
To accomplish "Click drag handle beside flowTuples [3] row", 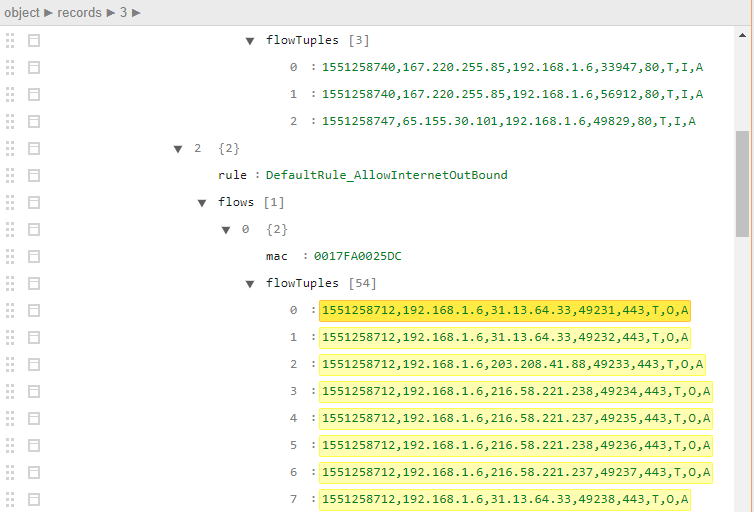I will pyautogui.click(x=10, y=40).
